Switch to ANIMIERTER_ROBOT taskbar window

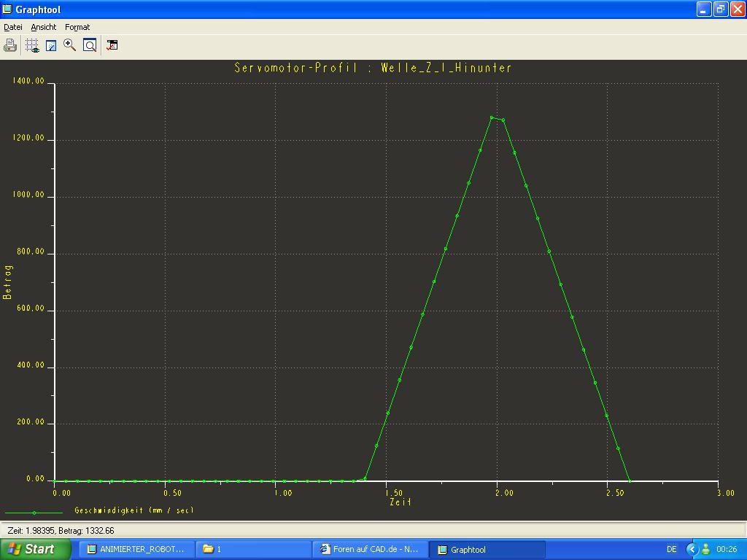pyautogui.click(x=136, y=550)
